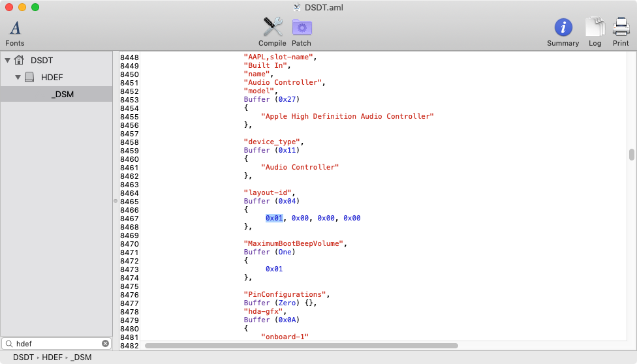
Task: Click Buffer (0x0A) on line 8479
Action: [272, 320]
